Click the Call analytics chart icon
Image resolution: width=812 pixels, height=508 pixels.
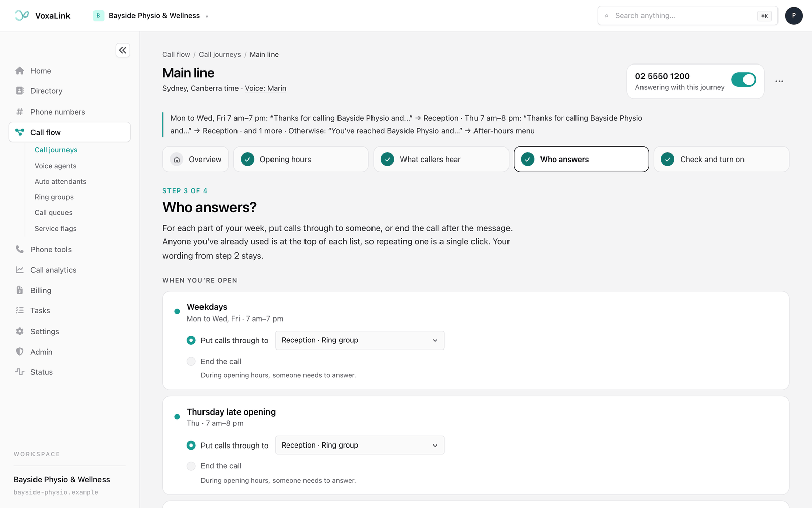20,270
